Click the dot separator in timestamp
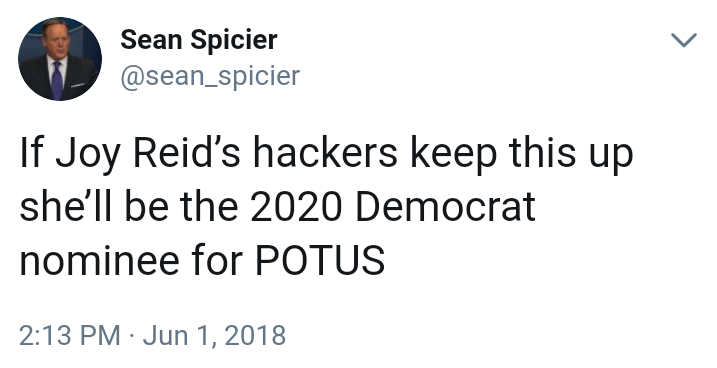Screen dimensions: 717x368 click(x=132, y=336)
